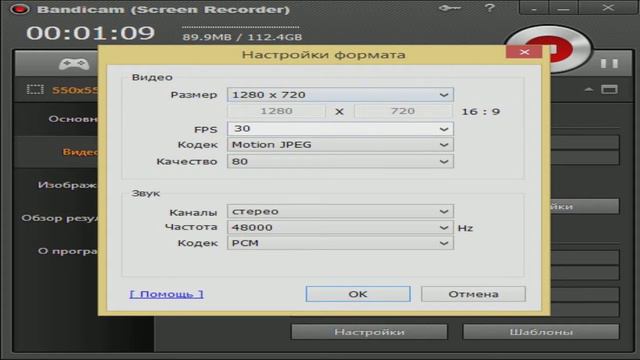
Task: Close the Настройки формата dialog
Action: coord(524,52)
